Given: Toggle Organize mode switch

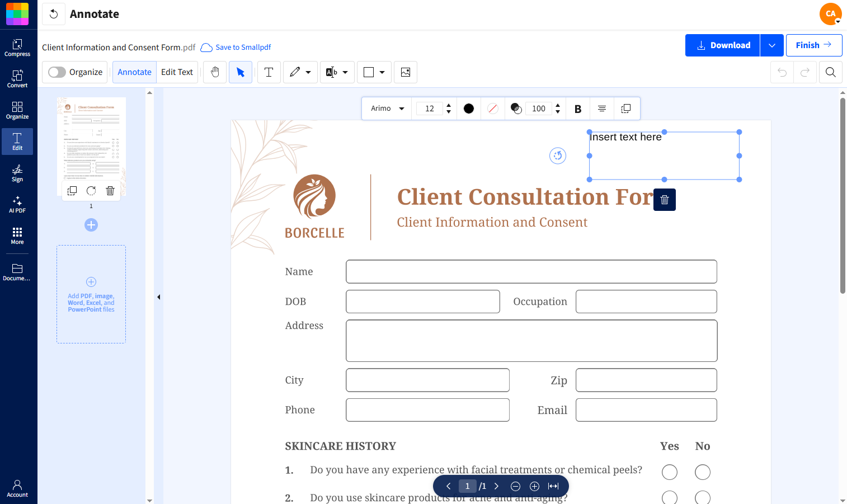Looking at the screenshot, I should 56,72.
